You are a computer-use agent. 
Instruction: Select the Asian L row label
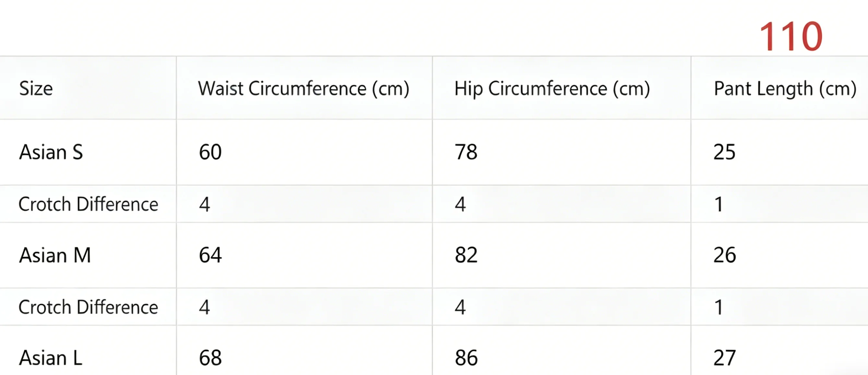[51, 358]
